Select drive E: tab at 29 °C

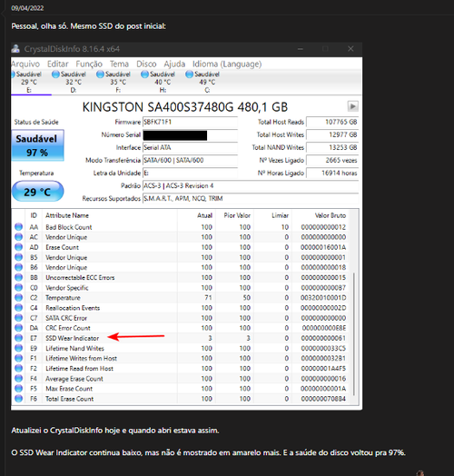[x=29, y=82]
